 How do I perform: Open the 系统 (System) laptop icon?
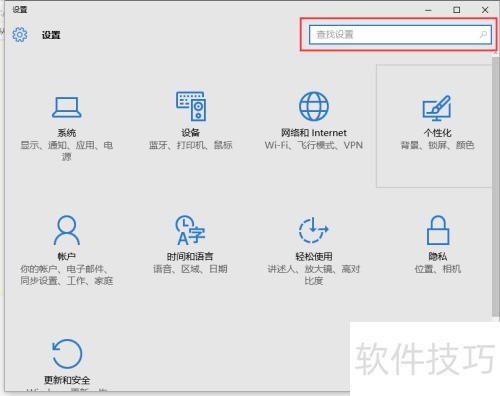(67, 107)
